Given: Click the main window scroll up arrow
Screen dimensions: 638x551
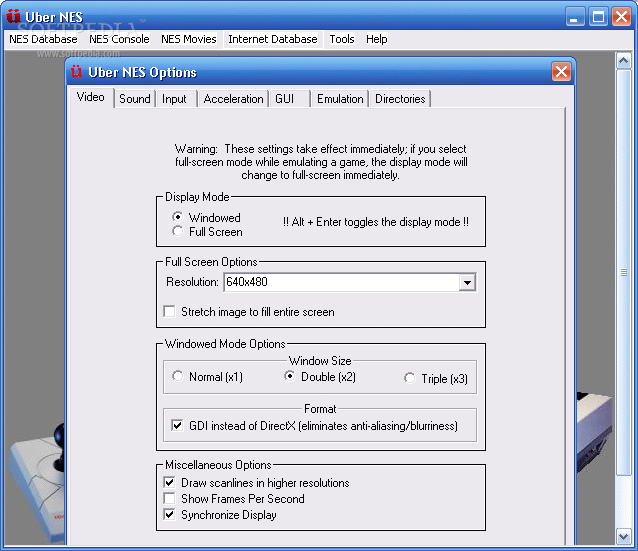Looking at the screenshot, I should 623,61.
